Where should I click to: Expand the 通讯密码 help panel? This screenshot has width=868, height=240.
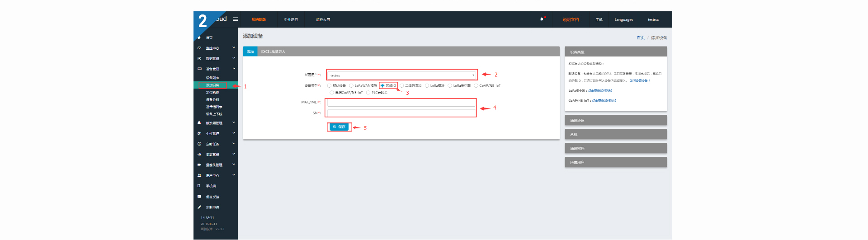pos(616,148)
